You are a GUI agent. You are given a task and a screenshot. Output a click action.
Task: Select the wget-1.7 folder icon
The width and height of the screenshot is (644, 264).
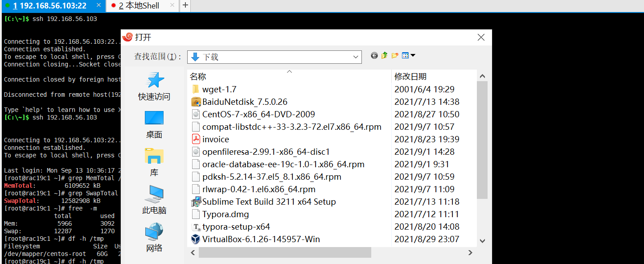click(195, 89)
